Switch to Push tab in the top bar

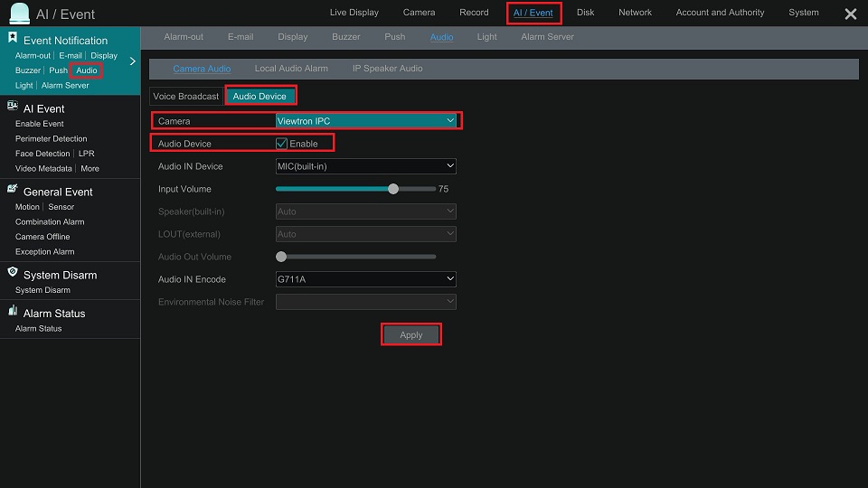(x=395, y=37)
